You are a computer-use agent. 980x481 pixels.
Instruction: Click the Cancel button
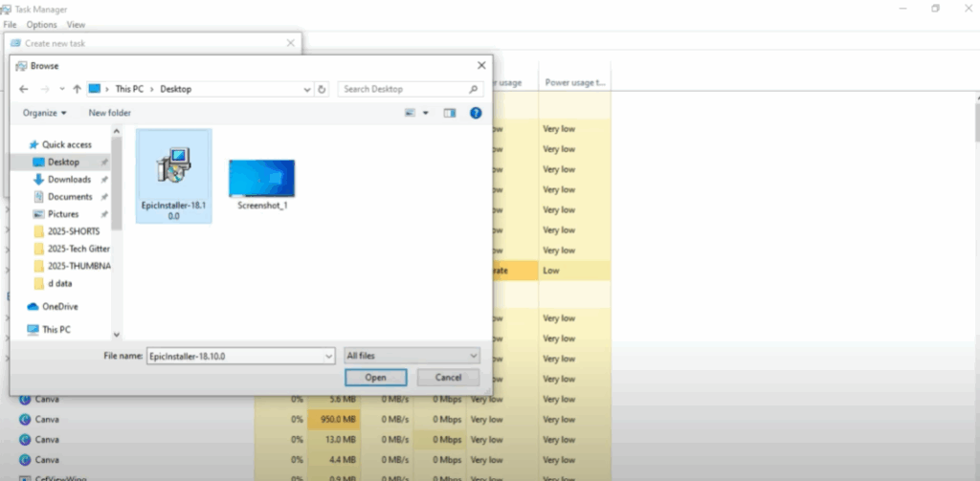coord(448,378)
